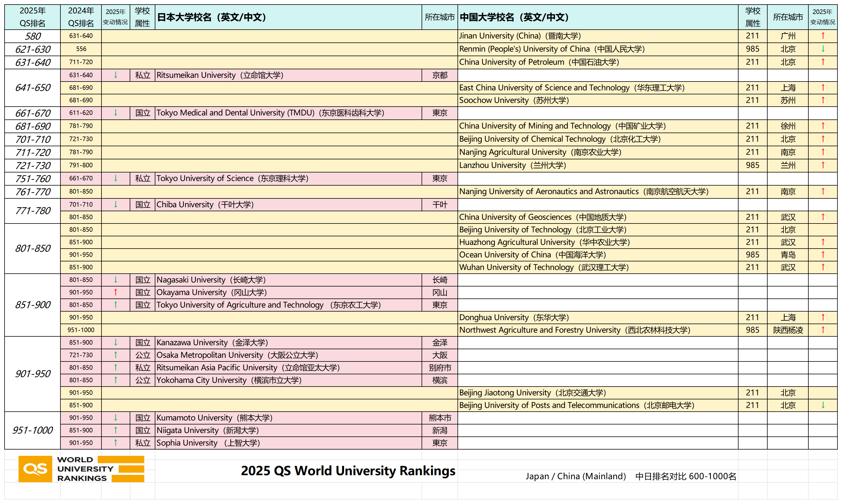Select the 556 cell in 2024 ranking column

tap(81, 49)
